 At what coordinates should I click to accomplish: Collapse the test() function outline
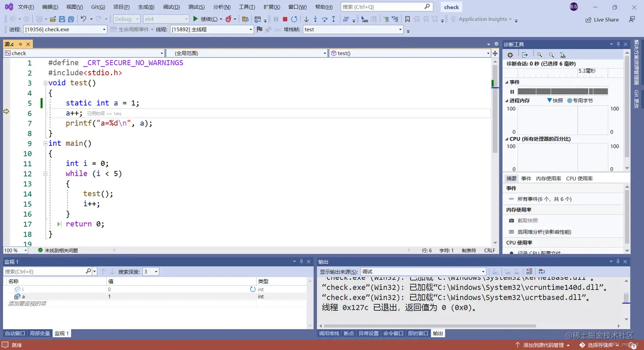coord(46,83)
